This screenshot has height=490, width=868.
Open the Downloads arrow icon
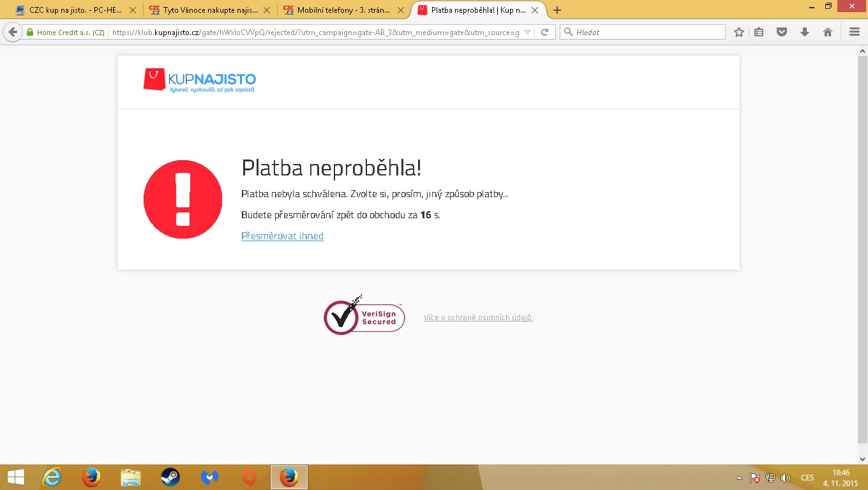point(805,33)
